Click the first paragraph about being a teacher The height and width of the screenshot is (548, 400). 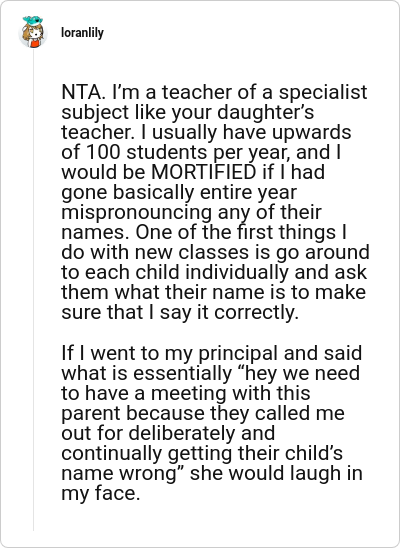point(215,202)
